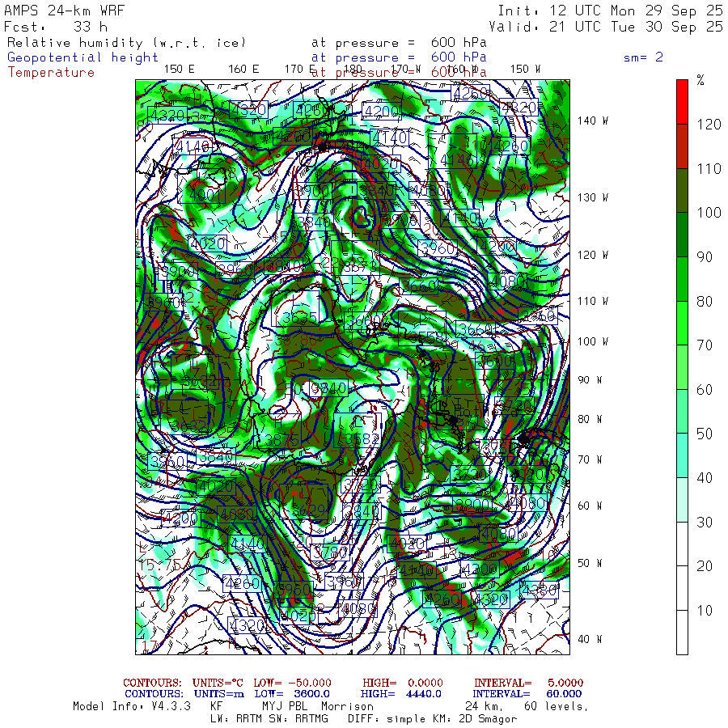Click the bright red top color bar segment

682,101
